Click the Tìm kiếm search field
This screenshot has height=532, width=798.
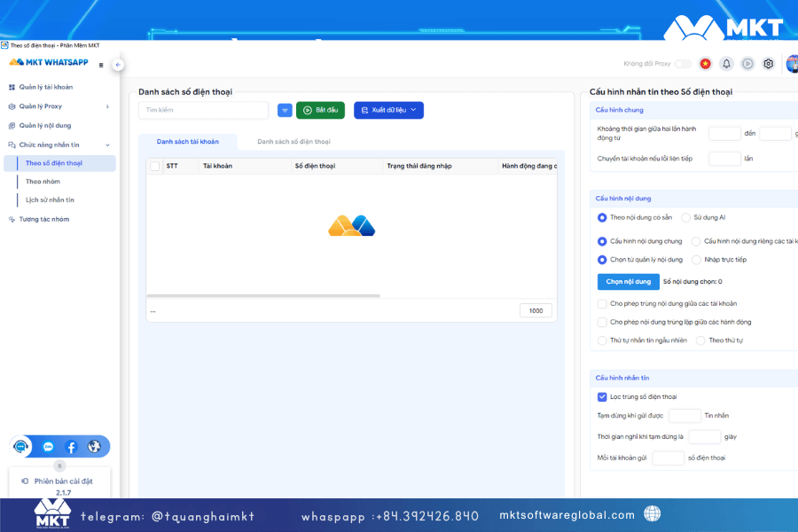203,110
